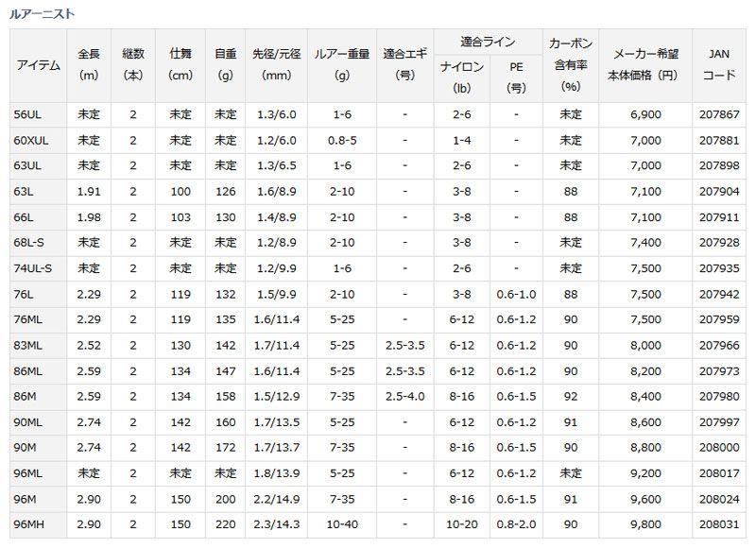The height and width of the screenshot is (548, 756).
Task: Click the 先径/元径 (mm) header
Action: 276,65
